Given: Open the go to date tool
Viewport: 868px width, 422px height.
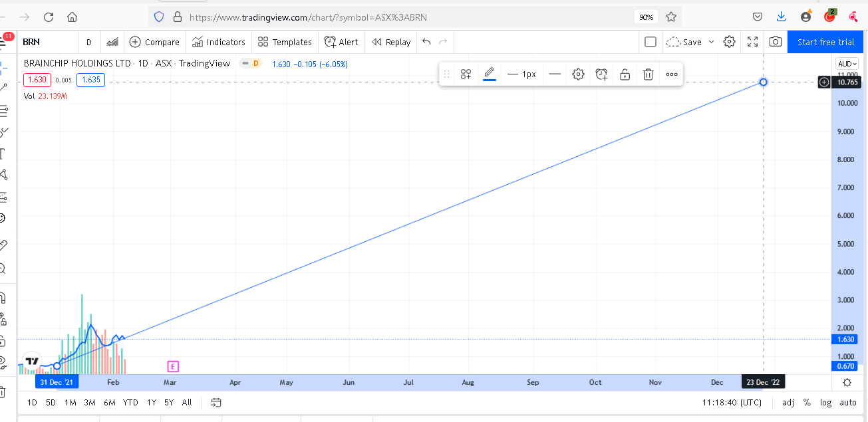Looking at the screenshot, I should (216, 402).
